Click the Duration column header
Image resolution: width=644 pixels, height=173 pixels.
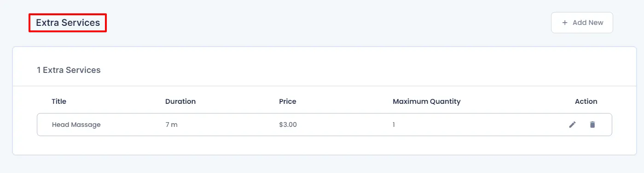tap(180, 101)
